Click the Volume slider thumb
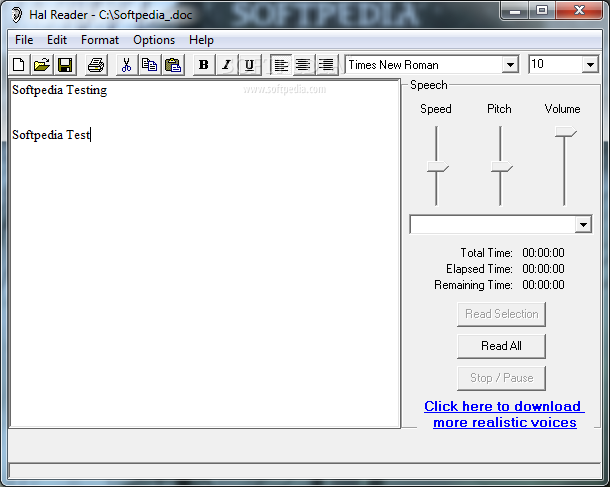Viewport: 610px width, 487px height. pos(565,132)
